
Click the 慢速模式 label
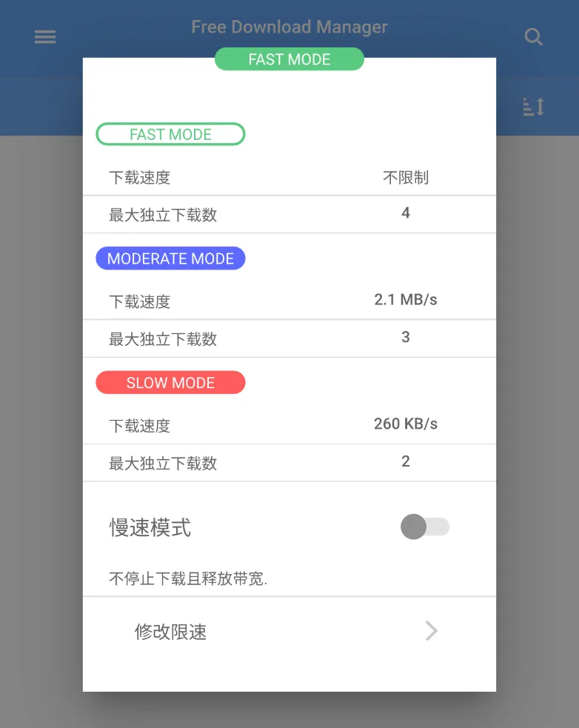(150, 527)
